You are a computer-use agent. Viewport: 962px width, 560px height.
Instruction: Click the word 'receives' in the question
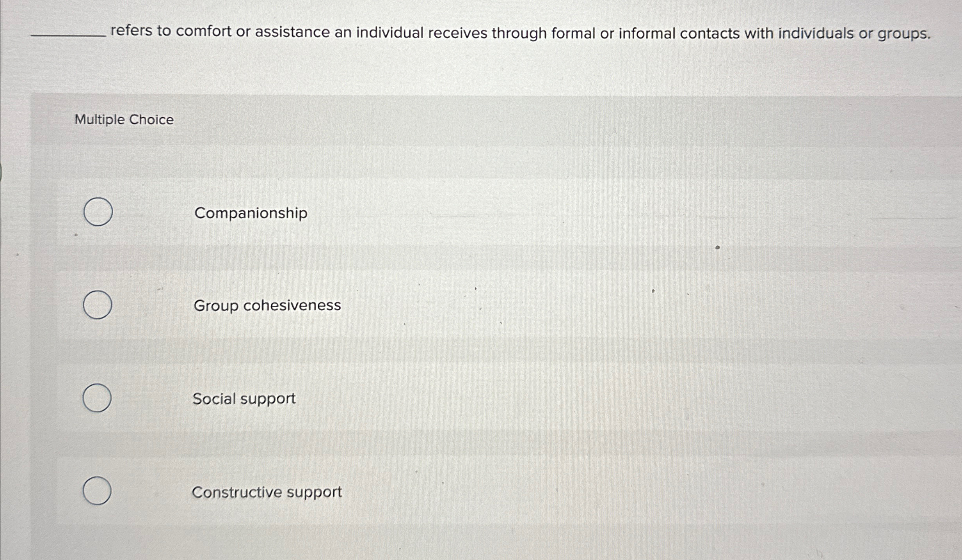click(x=458, y=33)
